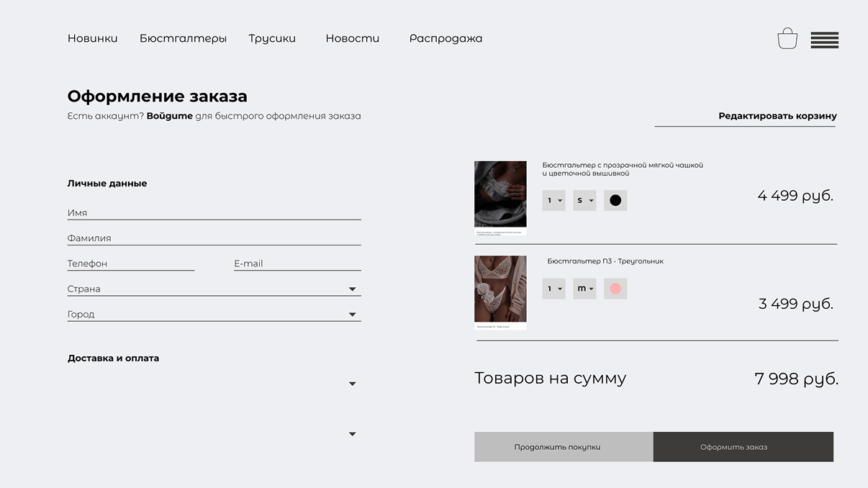
Task: Click Редактировать корзину link
Action: [777, 116]
